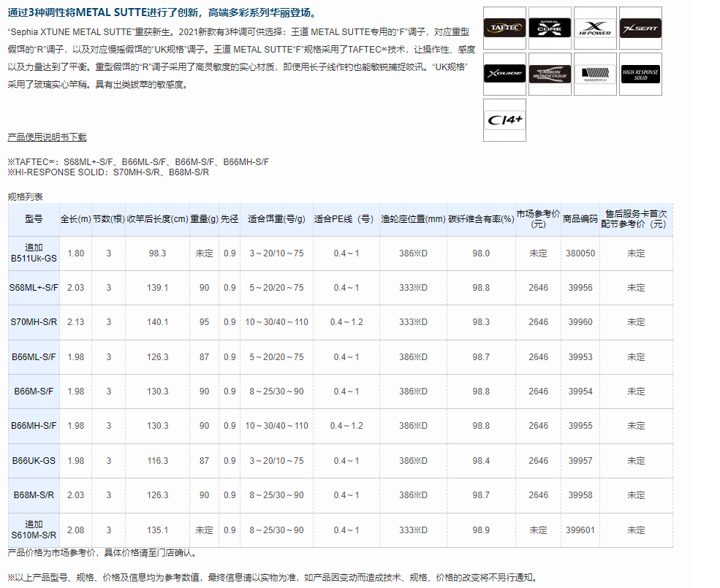Select the Hi-Power X logo

point(595,28)
